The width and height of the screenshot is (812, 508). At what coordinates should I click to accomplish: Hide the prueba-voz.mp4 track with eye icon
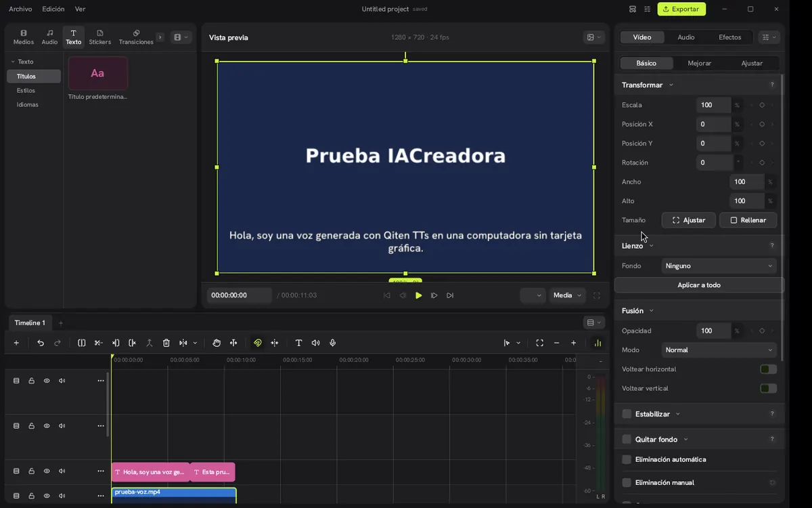point(47,496)
